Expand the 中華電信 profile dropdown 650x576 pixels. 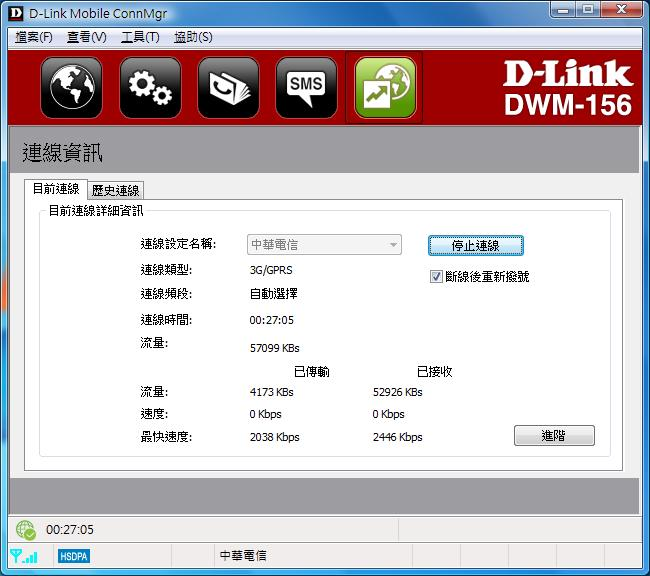324,245
